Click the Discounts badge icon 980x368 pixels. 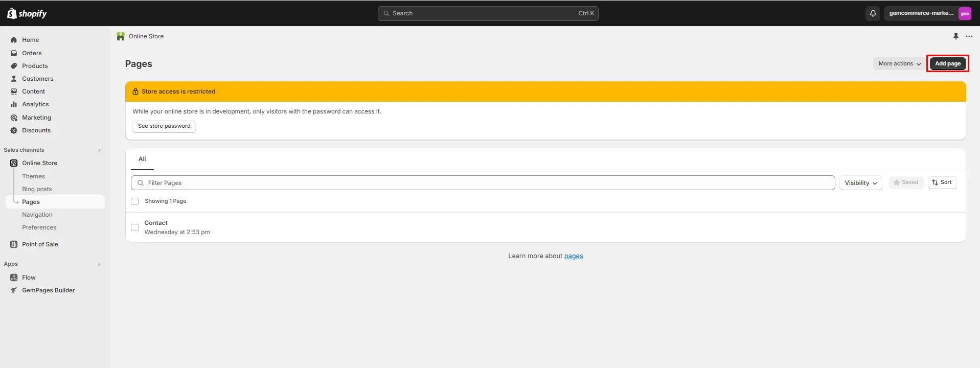[14, 130]
